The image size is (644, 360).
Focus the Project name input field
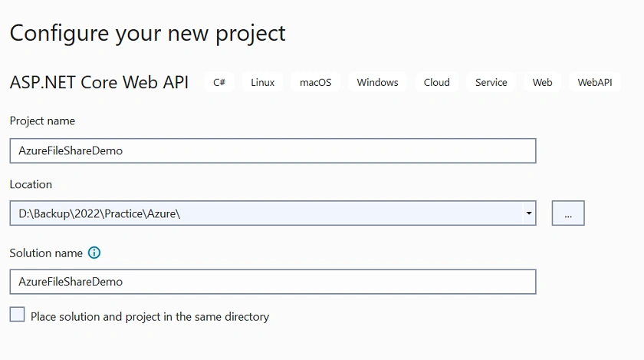pos(273,150)
